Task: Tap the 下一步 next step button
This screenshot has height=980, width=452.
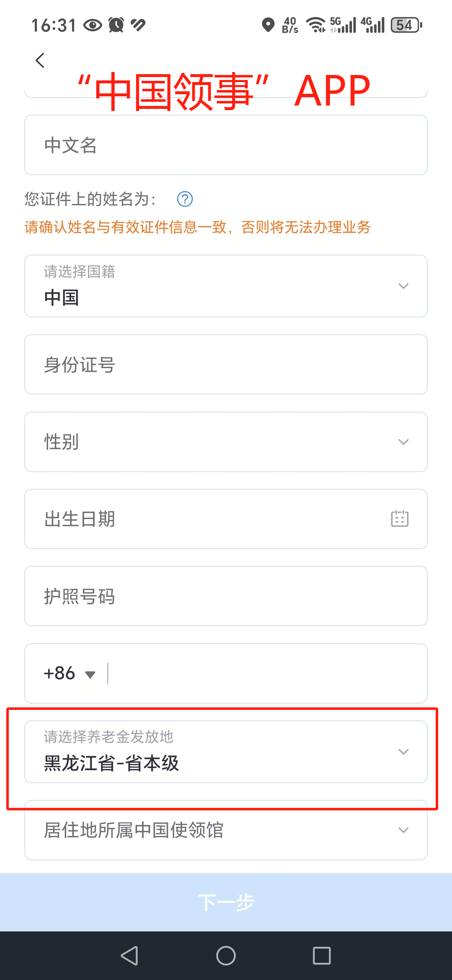Action: coord(226,902)
